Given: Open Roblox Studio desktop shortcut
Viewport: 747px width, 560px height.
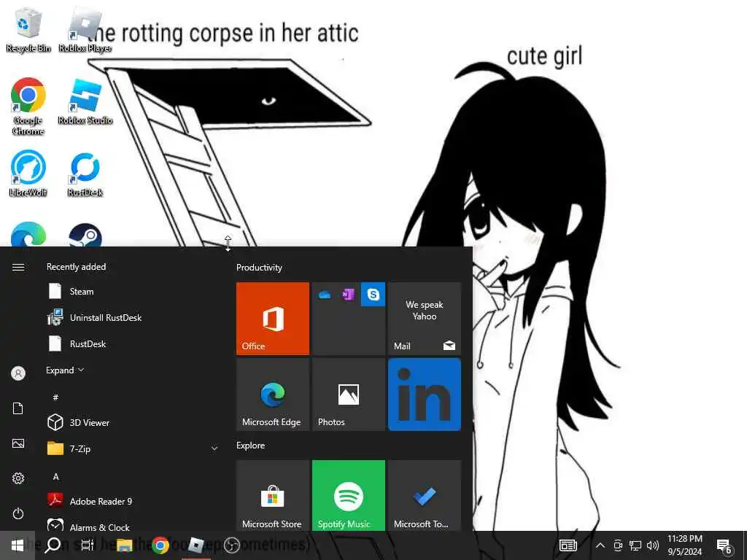Looking at the screenshot, I should pos(85,102).
